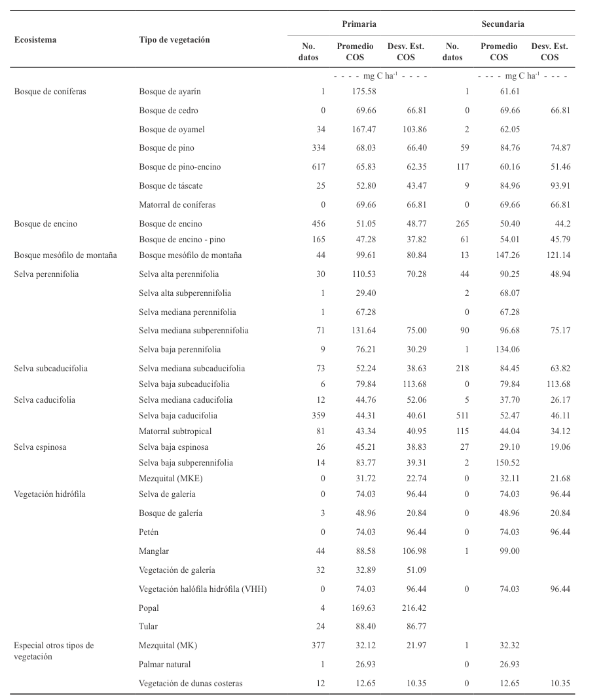603x700 pixels.
Task: Click the Manglar vegetation cell
Action: pyautogui.click(x=153, y=552)
